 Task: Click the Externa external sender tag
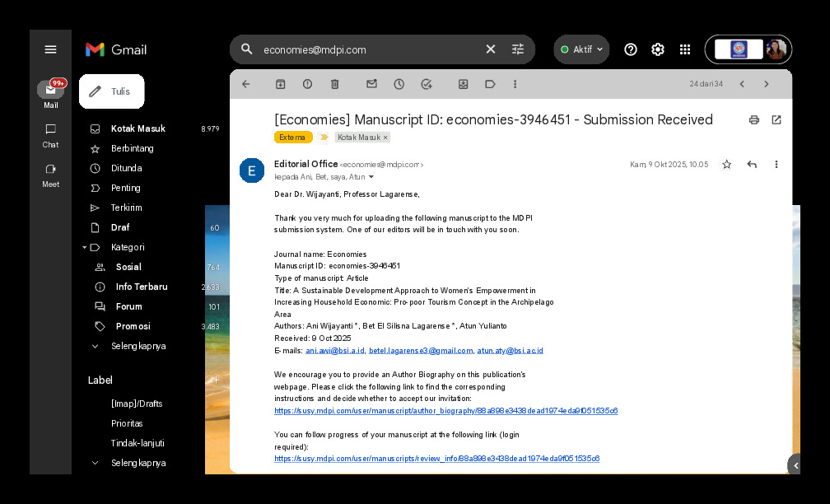coord(293,137)
